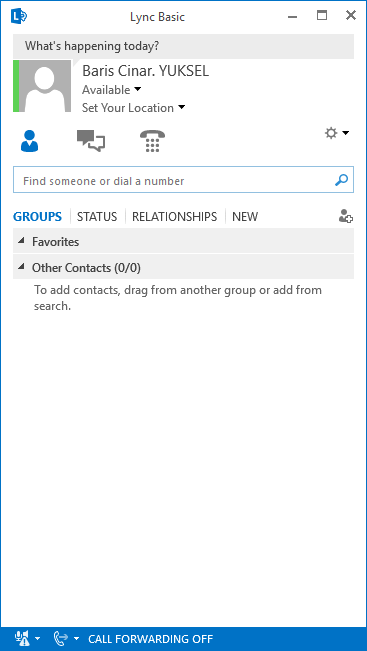This screenshot has width=367, height=651.
Task: Switch to the RELATIONSHIPS tab
Action: click(x=174, y=216)
